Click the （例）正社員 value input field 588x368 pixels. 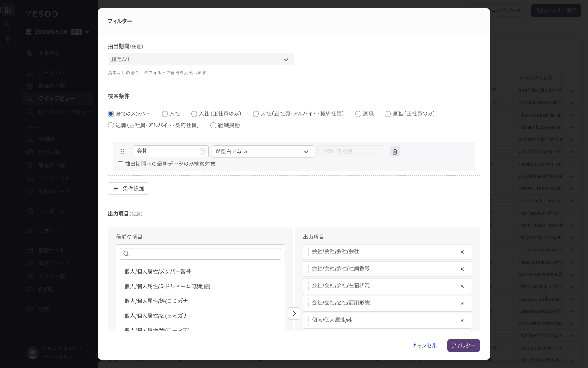pyautogui.click(x=350, y=151)
